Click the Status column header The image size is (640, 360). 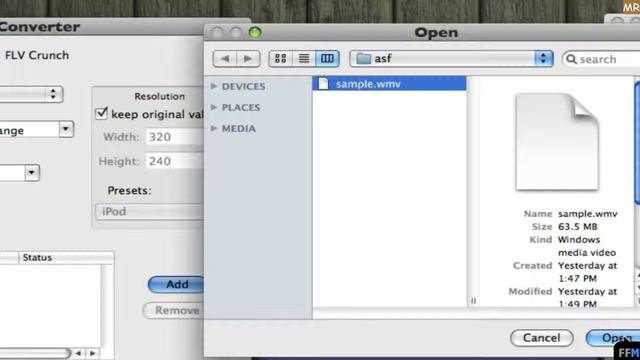pos(66,258)
